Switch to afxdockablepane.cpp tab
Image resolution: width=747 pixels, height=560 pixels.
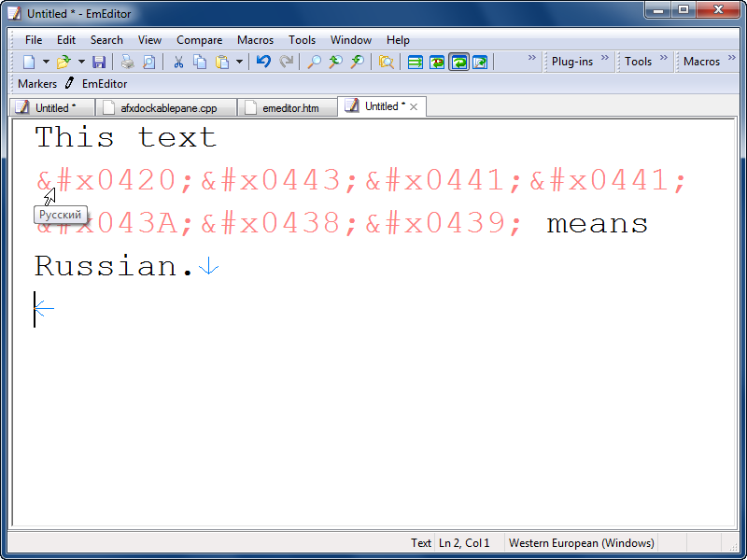(x=166, y=107)
